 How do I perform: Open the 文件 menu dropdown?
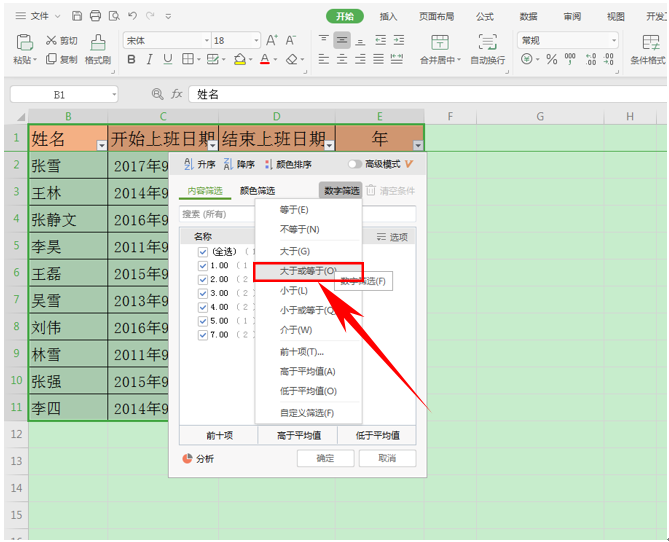tap(39, 16)
